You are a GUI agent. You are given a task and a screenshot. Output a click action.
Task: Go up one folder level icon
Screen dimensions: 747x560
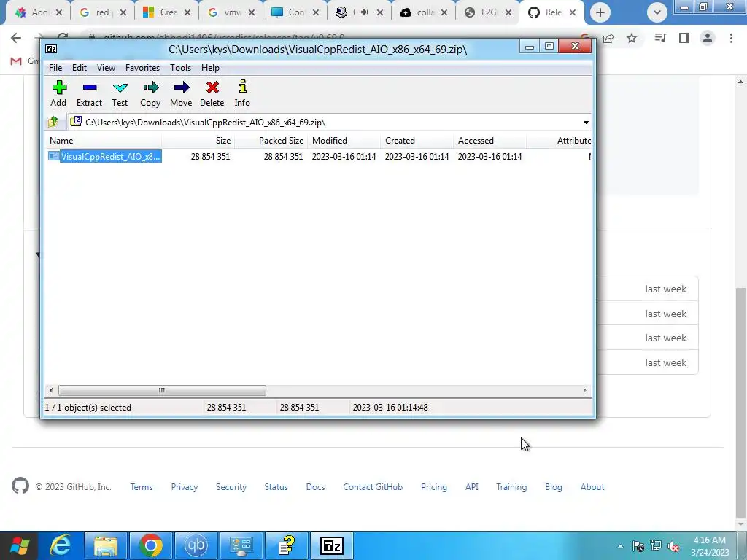tap(53, 122)
